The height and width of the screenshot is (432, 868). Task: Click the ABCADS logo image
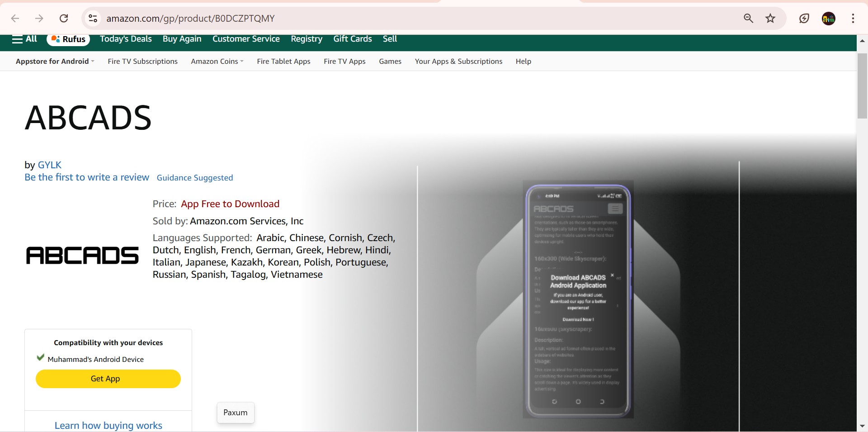pyautogui.click(x=82, y=256)
